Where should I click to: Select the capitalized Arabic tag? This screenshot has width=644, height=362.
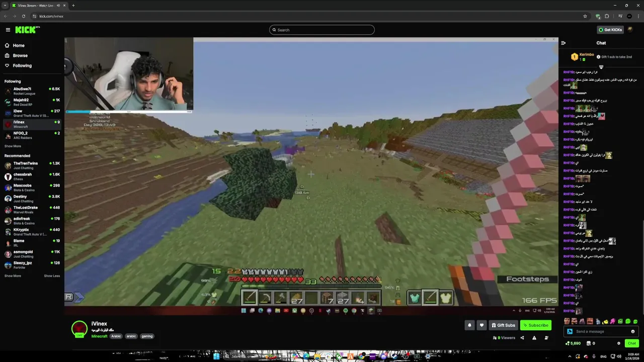click(x=116, y=336)
